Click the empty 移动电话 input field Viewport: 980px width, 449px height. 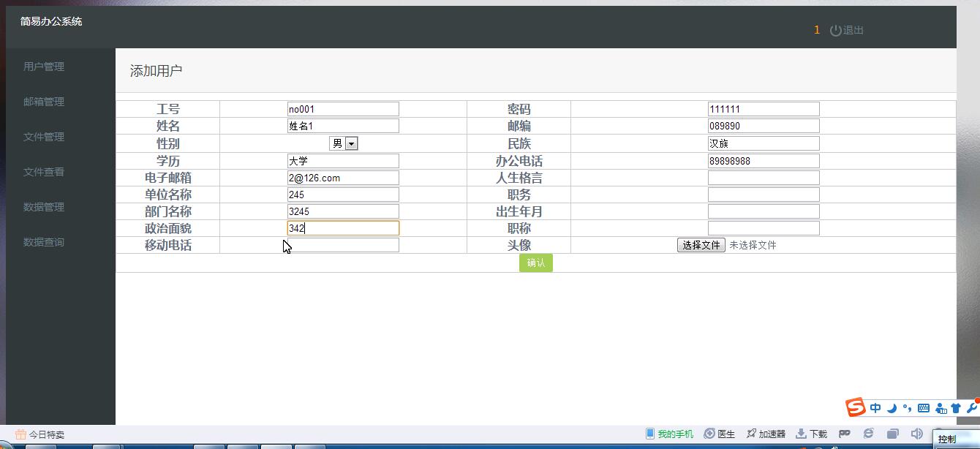[x=343, y=245]
